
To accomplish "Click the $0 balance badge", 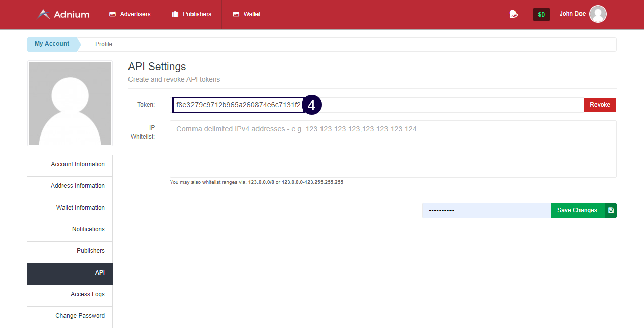I will click(x=541, y=15).
